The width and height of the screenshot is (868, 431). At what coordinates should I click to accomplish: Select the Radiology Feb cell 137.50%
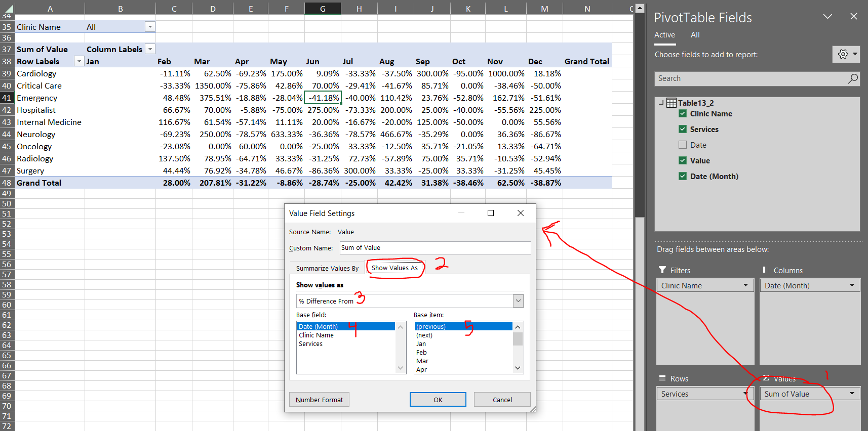(174, 158)
